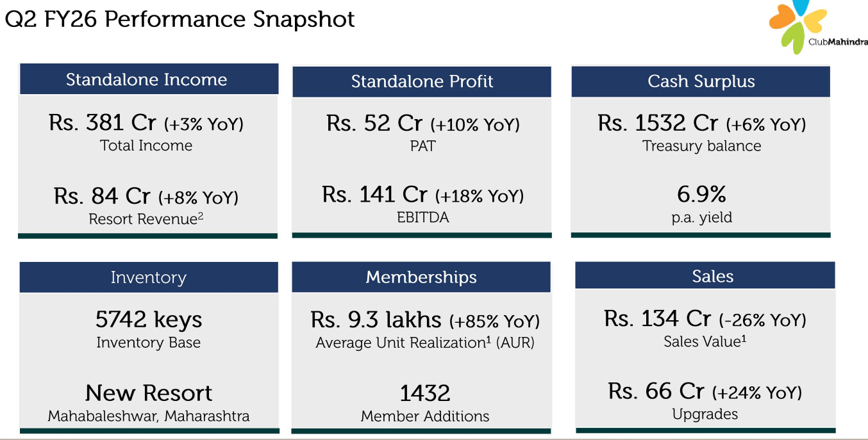
Task: Select the 6.9% p.a. yield figure
Action: click(x=701, y=194)
